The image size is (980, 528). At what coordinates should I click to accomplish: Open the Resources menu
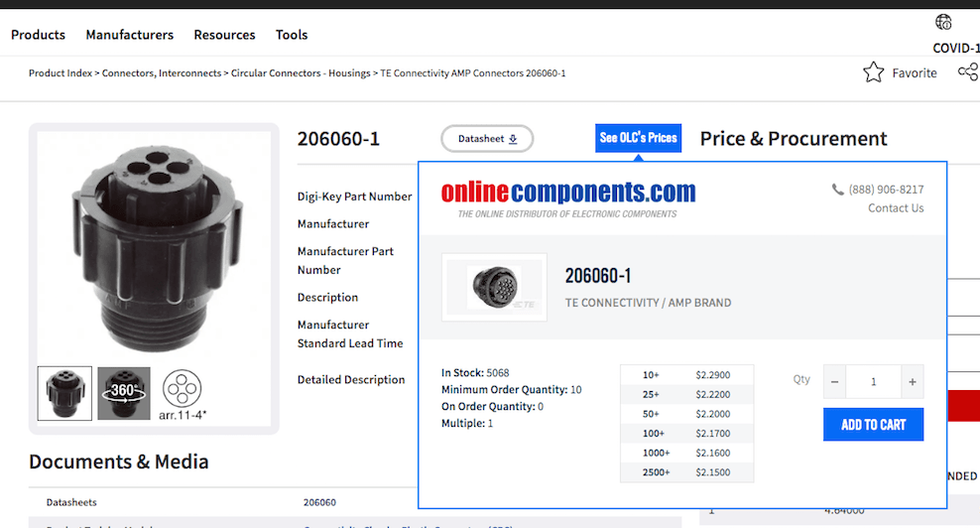(x=224, y=35)
